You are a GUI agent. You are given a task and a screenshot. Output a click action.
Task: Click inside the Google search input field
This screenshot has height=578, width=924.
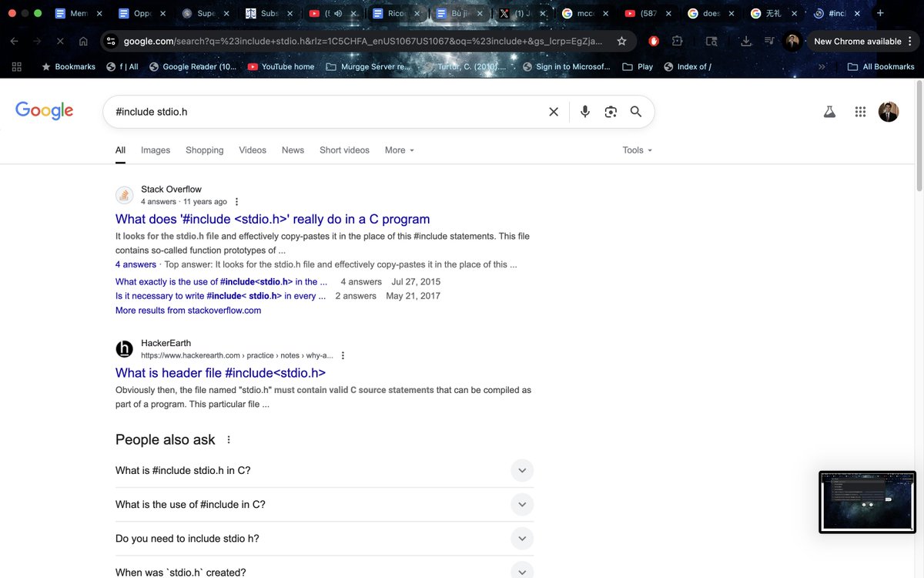coord(308,111)
